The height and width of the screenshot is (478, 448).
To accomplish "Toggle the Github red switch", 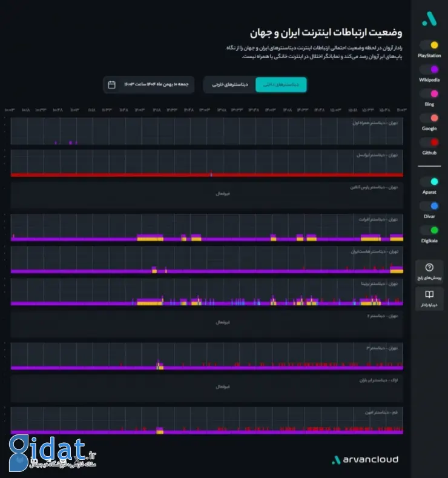I will [429, 142].
